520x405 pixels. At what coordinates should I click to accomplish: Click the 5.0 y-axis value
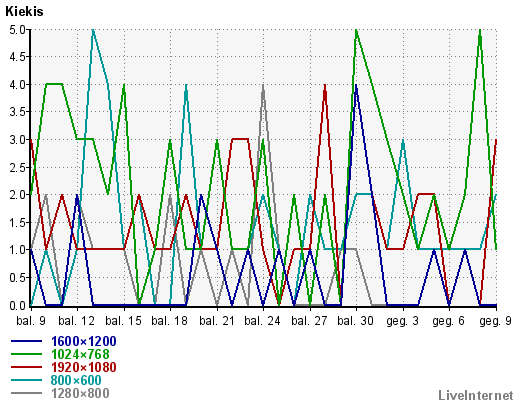[x=17, y=30]
